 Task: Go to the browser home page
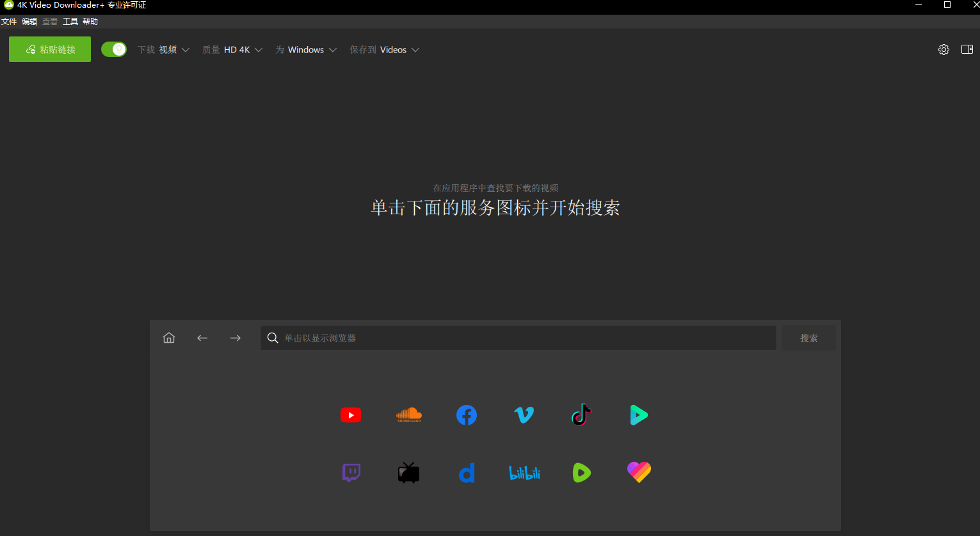(x=169, y=338)
